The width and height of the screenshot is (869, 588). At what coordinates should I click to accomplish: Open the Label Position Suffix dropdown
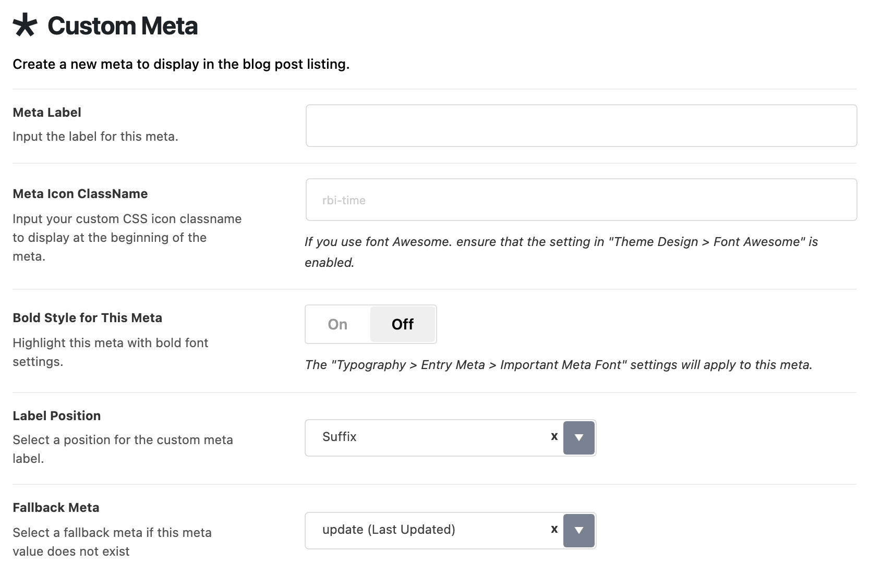pos(450,437)
